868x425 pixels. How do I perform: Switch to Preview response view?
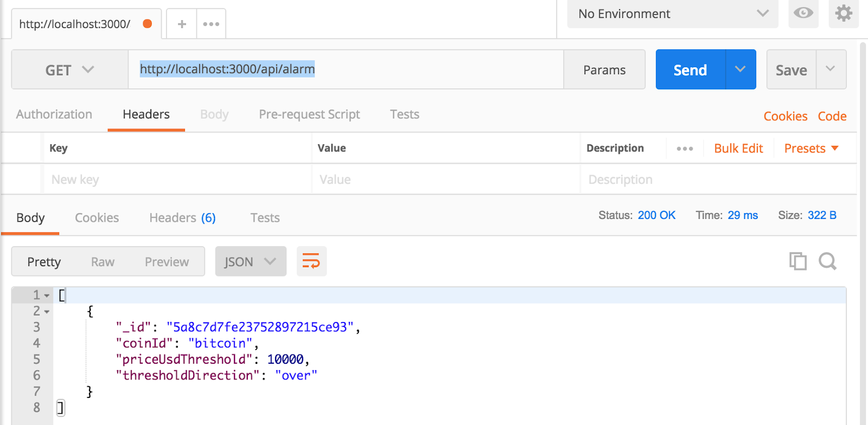click(167, 262)
